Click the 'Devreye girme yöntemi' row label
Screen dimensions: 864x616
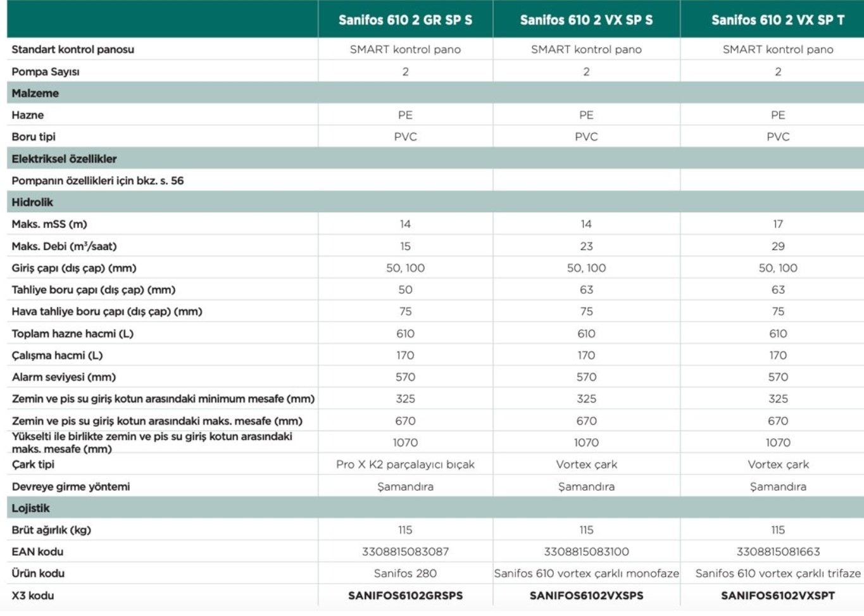pos(71,487)
